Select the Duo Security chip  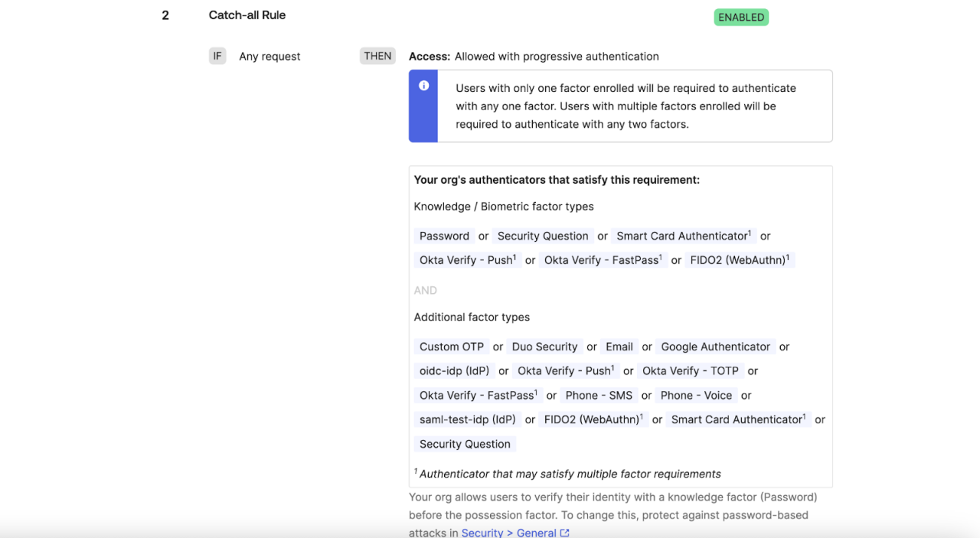(544, 347)
